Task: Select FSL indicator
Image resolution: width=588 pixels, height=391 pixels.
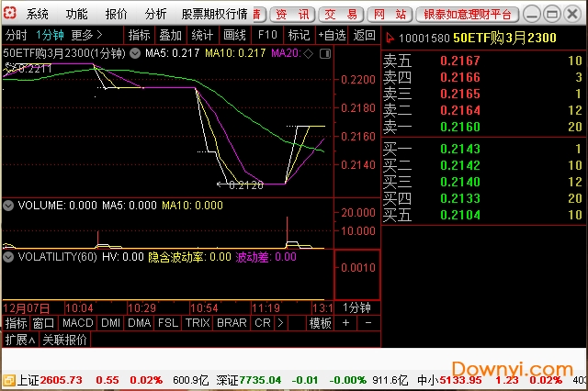Action: click(x=167, y=323)
